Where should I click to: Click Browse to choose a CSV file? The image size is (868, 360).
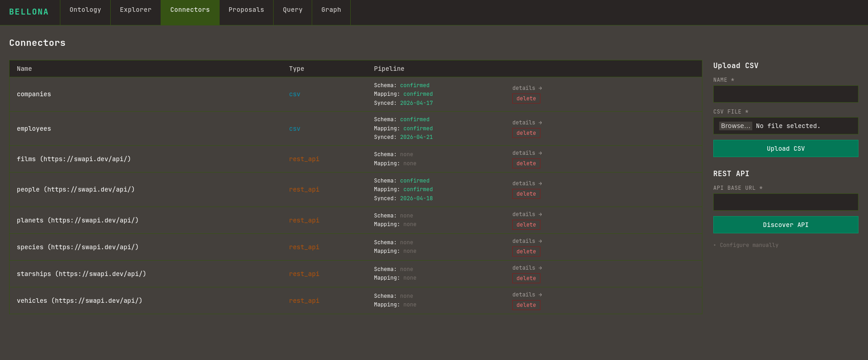pos(736,126)
